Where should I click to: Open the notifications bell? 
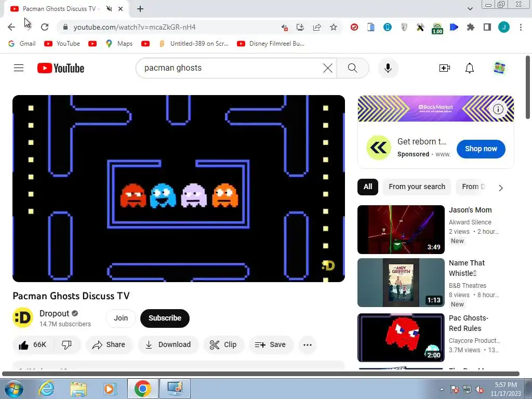(470, 68)
